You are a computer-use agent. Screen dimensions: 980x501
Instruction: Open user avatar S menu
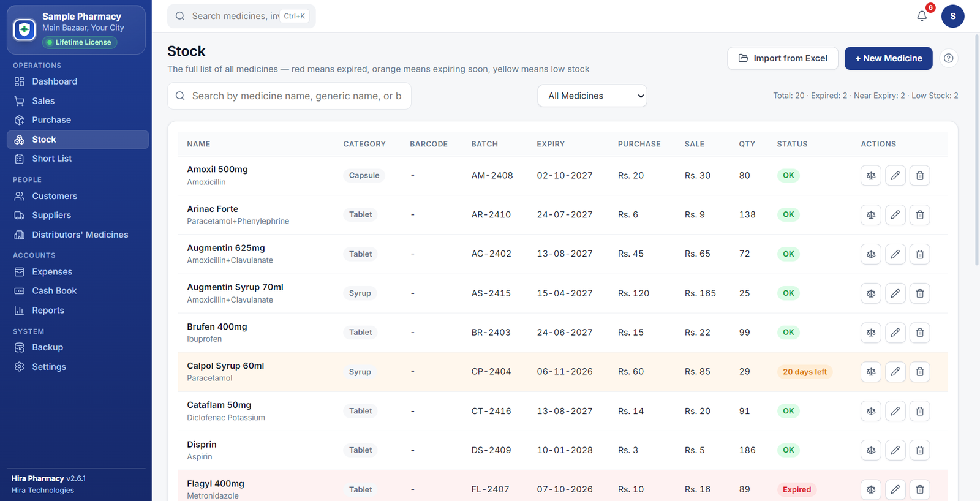(952, 16)
